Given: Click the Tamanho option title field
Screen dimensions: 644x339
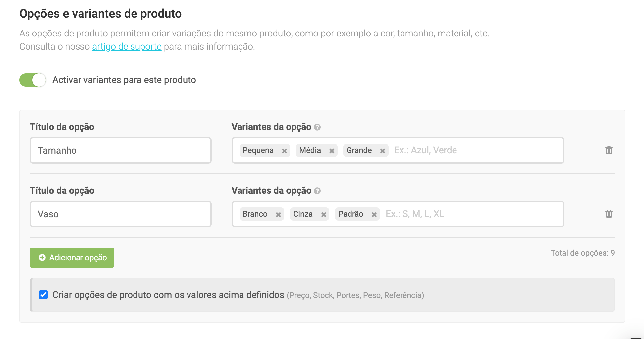Looking at the screenshot, I should click(121, 150).
